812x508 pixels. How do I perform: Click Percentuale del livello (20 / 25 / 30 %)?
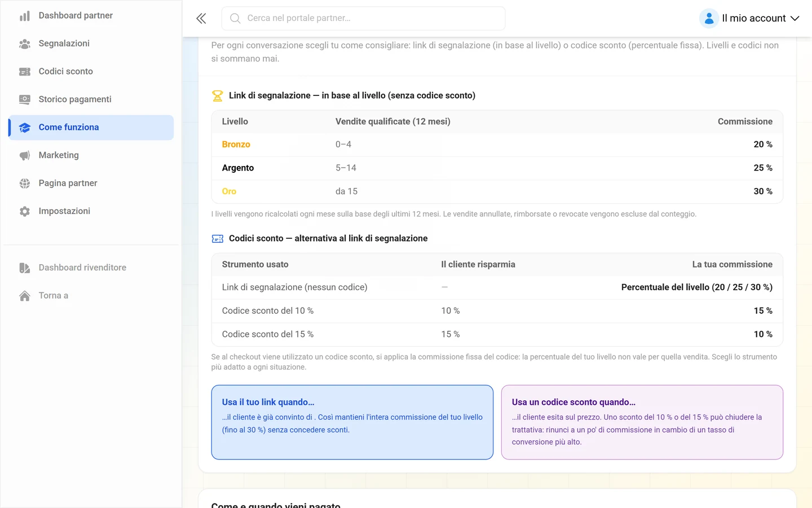[697, 287]
